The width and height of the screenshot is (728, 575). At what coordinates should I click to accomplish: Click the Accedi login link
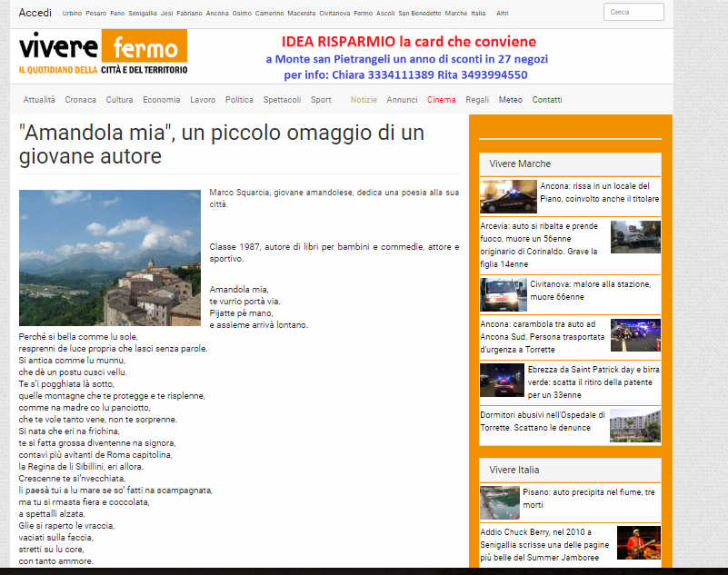pos(35,13)
